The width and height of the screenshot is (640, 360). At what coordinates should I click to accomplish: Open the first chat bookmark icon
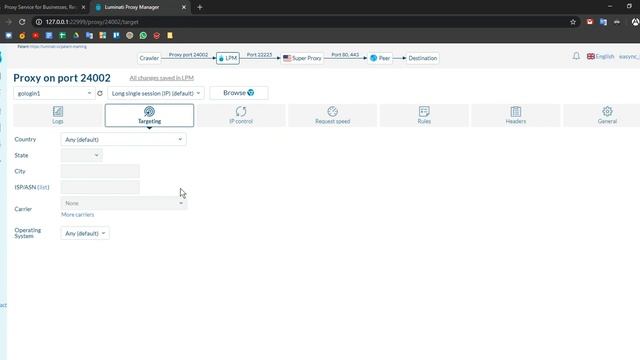pos(9,36)
